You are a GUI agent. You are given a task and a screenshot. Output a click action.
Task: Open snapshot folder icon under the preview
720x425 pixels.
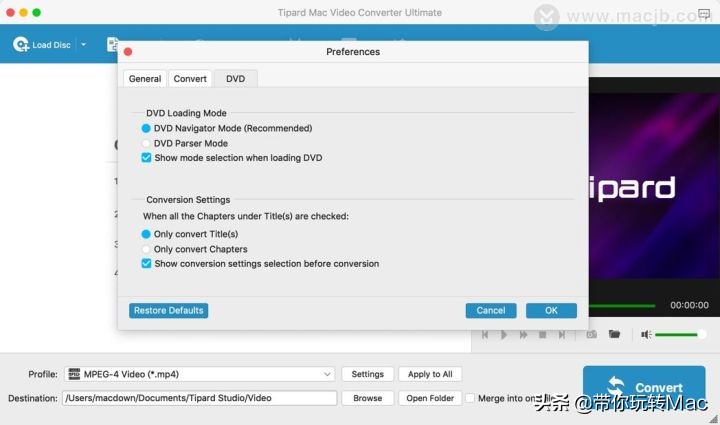[614, 334]
